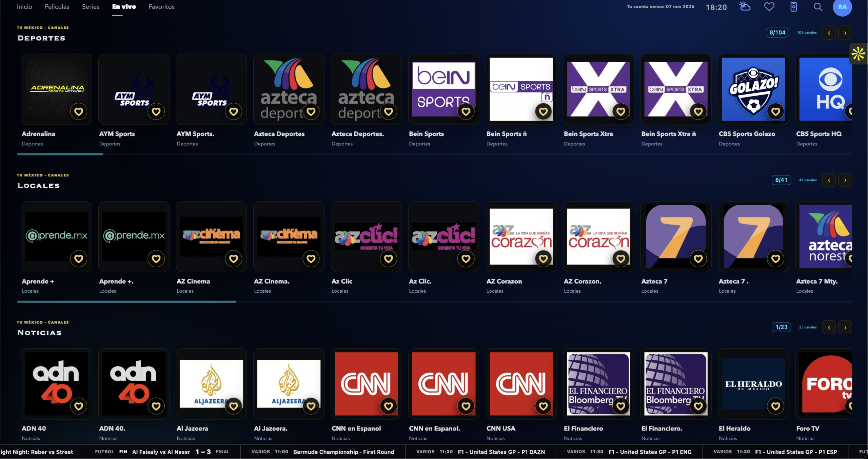Open the 41 canales link
Screen dimensions: 868x459
click(808, 180)
